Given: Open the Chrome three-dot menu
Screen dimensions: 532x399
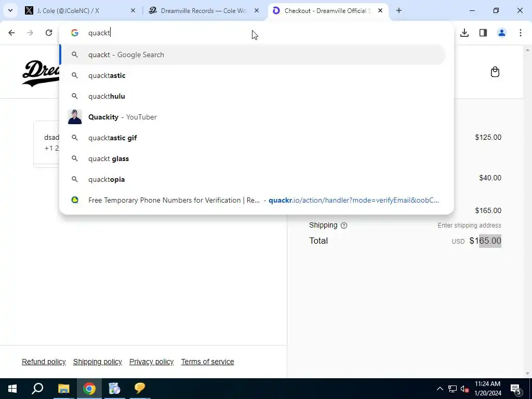Looking at the screenshot, I should click(521, 33).
